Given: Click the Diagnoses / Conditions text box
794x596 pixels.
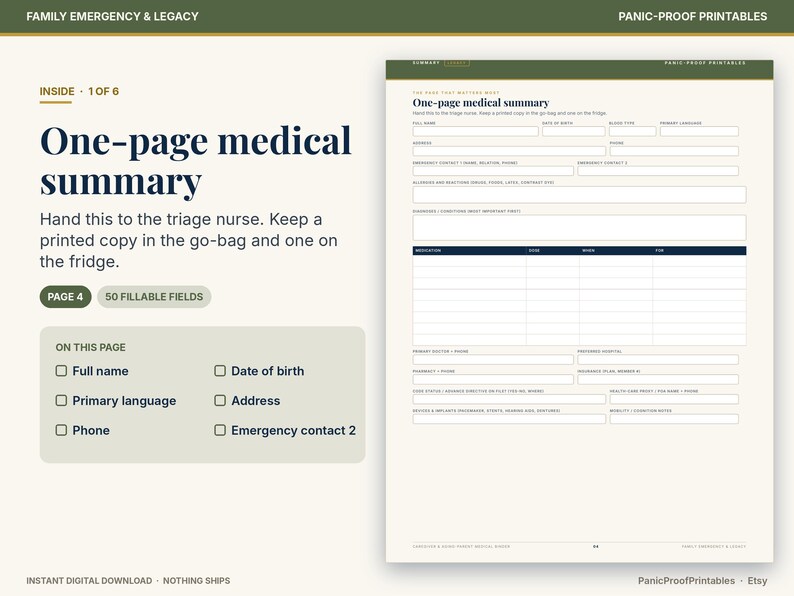Looking at the screenshot, I should click(579, 227).
